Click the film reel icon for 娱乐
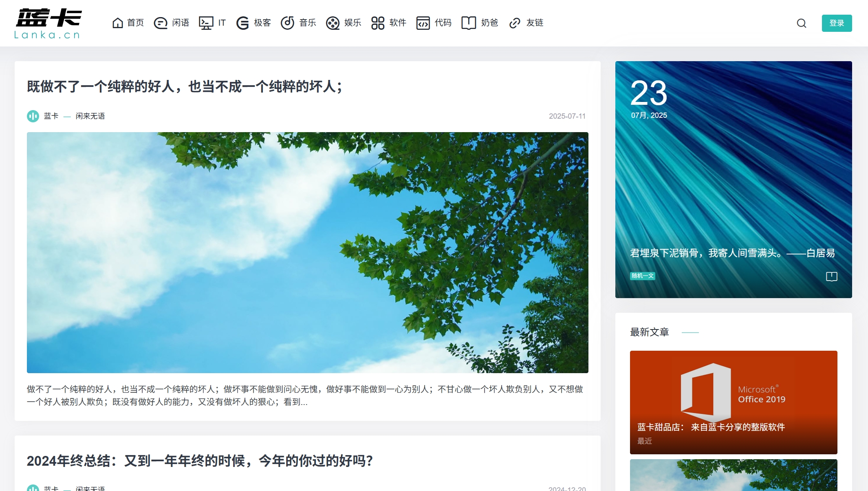The height and width of the screenshot is (491, 868). (x=333, y=23)
